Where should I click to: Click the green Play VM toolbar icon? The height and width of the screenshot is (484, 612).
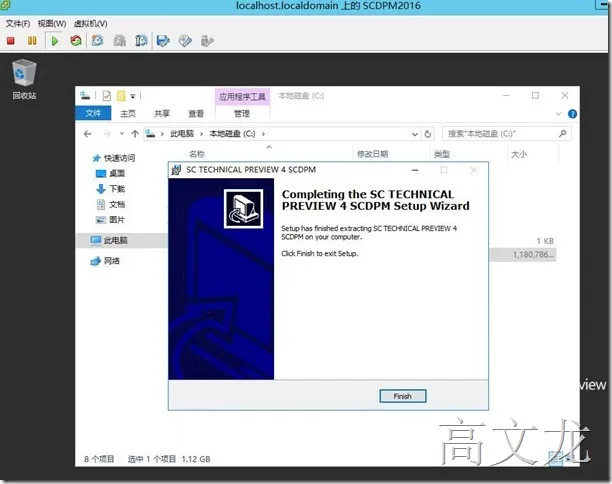(55, 41)
